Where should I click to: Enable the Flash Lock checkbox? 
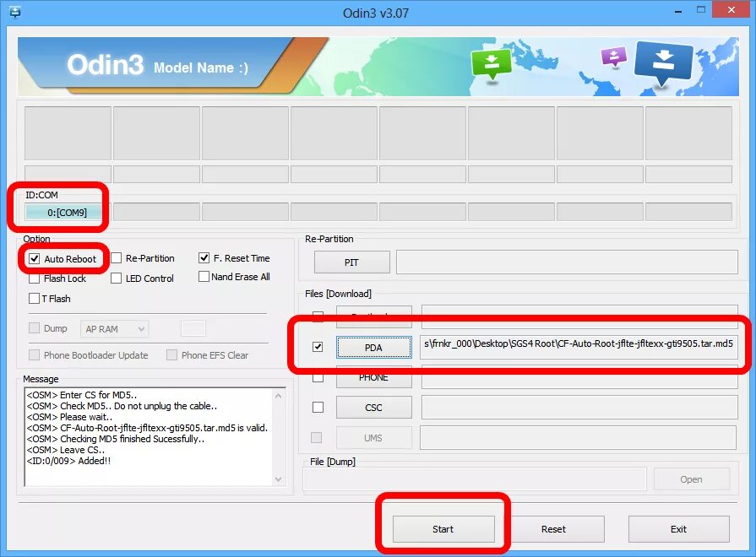click(x=35, y=278)
